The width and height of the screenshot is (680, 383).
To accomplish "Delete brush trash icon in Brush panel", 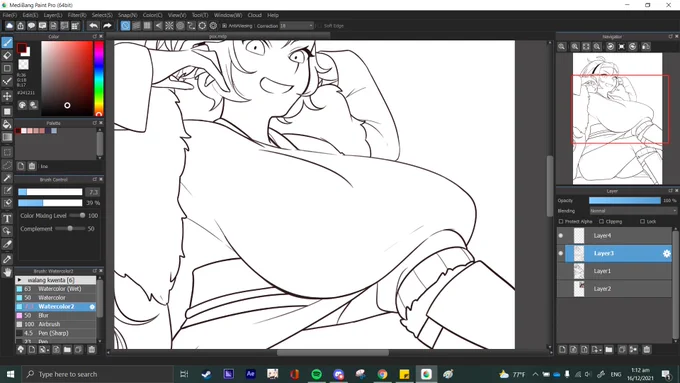I will [x=92, y=349].
